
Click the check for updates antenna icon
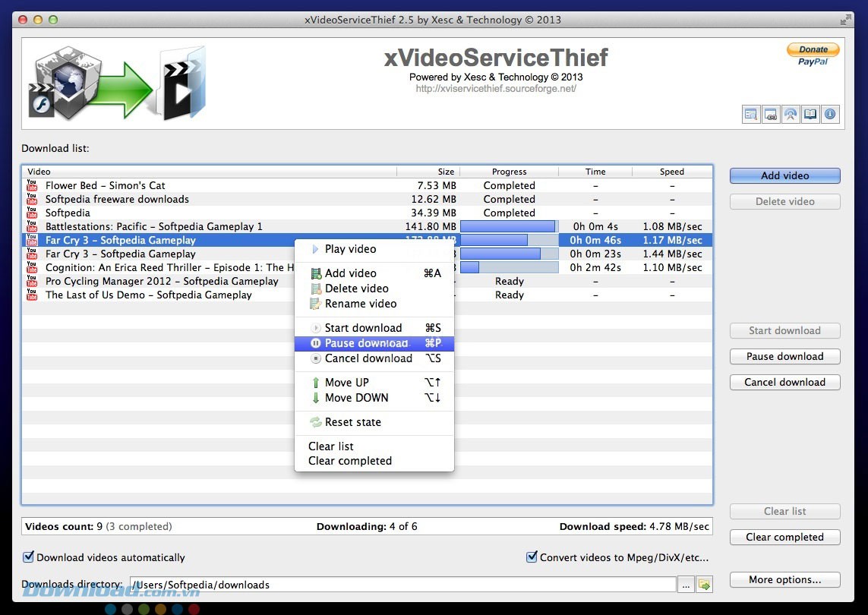pos(791,115)
